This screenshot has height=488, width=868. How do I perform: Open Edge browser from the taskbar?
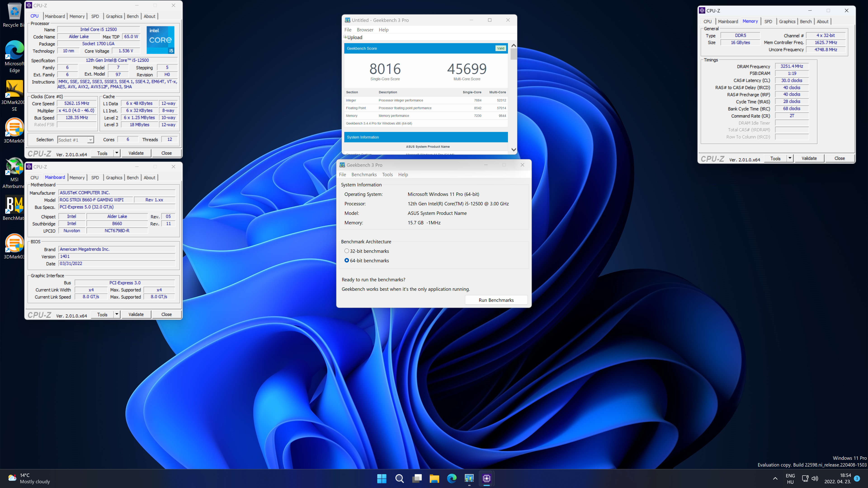click(x=452, y=478)
